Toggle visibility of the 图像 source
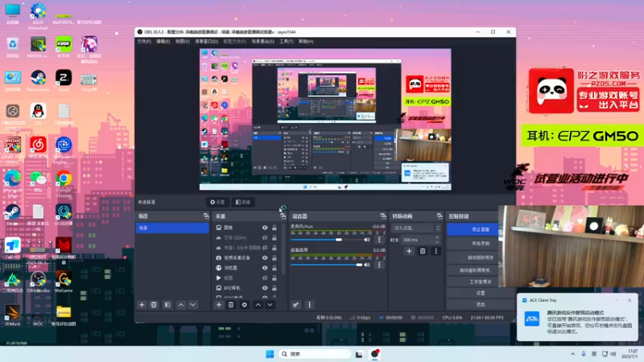Image resolution: width=644 pixels, height=362 pixels. (x=265, y=228)
